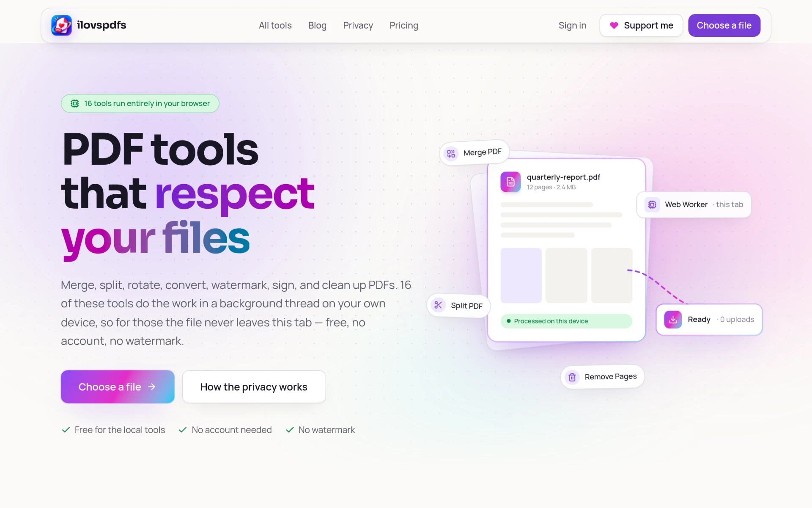Click the checkmark beside Free for the local tools

[66, 430]
